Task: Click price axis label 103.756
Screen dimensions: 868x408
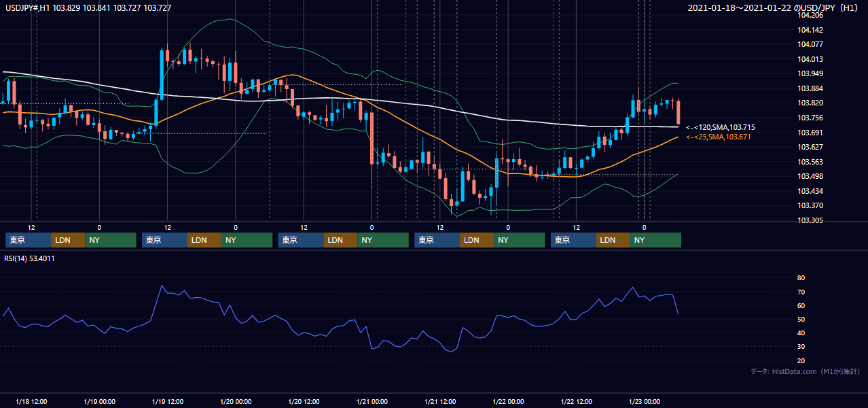Action: click(x=811, y=118)
